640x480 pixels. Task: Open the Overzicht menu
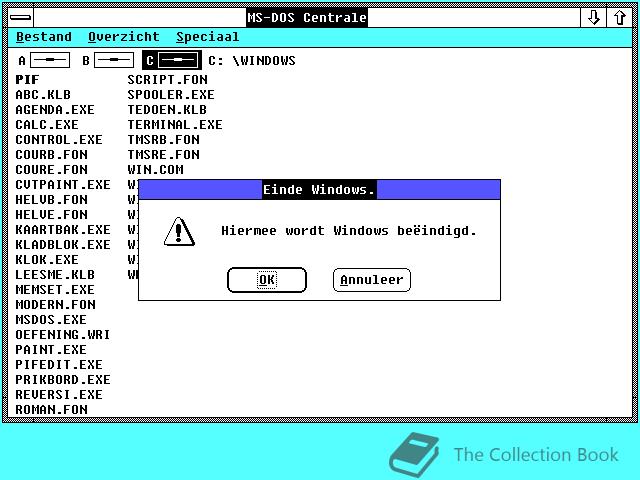click(x=124, y=37)
